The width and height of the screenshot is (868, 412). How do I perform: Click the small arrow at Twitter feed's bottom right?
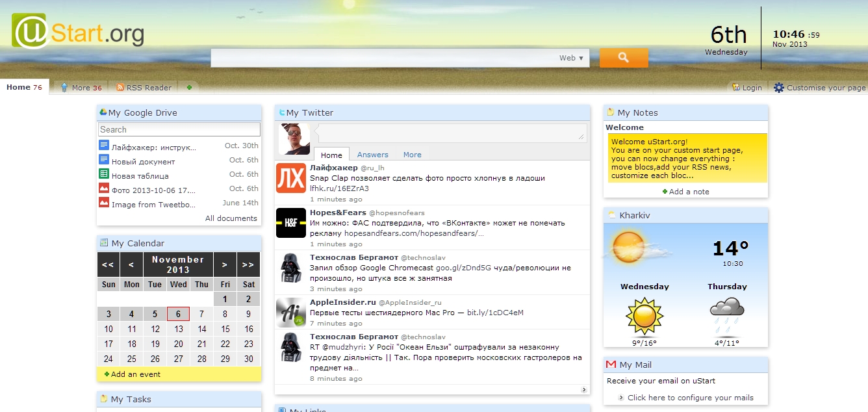point(584,390)
